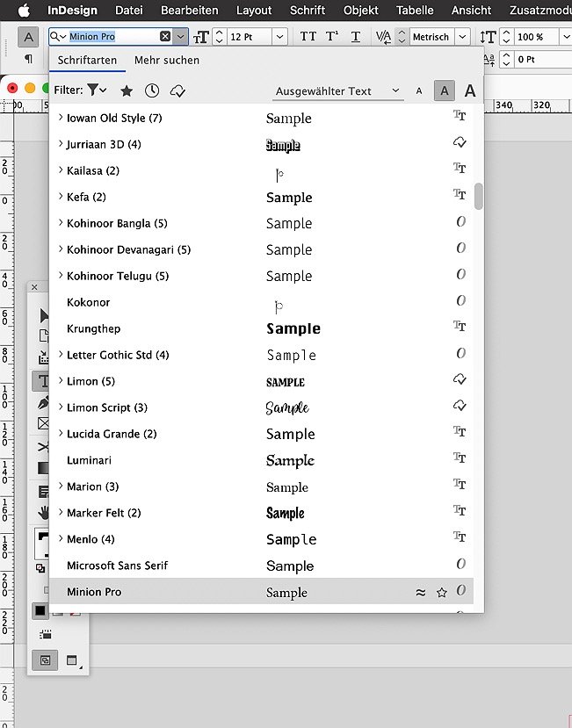This screenshot has width=572, height=728.
Task: Click the Normal view mode button
Action: click(45, 660)
